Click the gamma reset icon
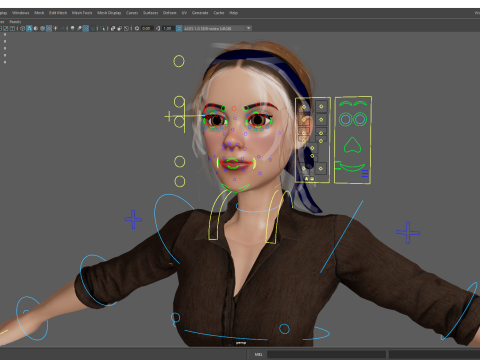480x360 pixels. click(158, 28)
